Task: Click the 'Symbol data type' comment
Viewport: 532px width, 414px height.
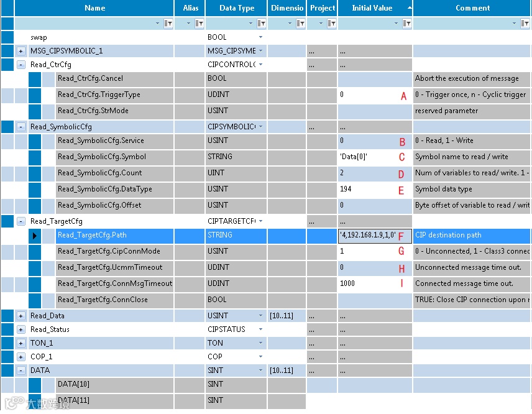Action: click(x=444, y=189)
